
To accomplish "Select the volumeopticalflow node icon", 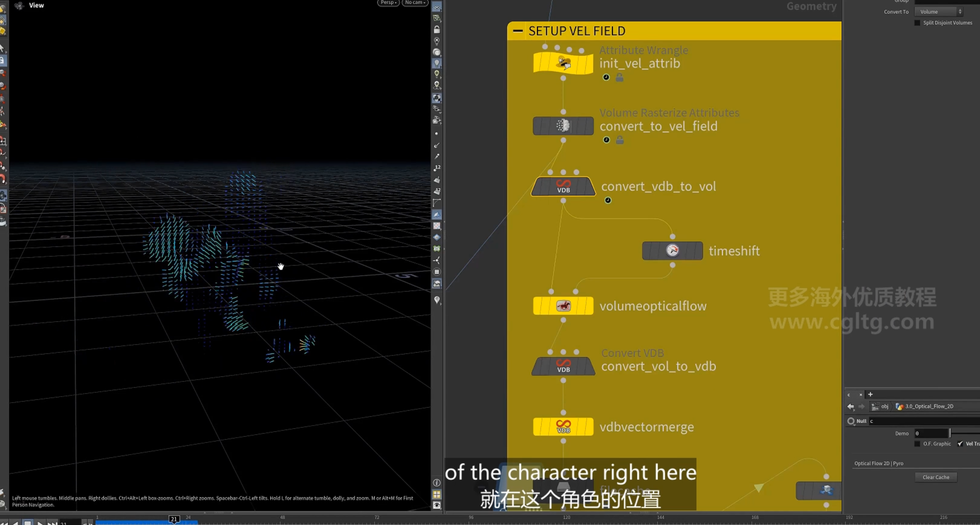I will tap(563, 306).
